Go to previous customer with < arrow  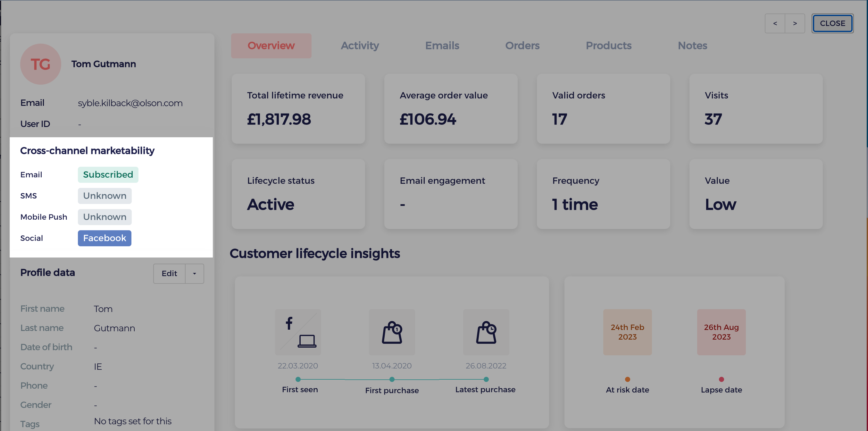(775, 23)
